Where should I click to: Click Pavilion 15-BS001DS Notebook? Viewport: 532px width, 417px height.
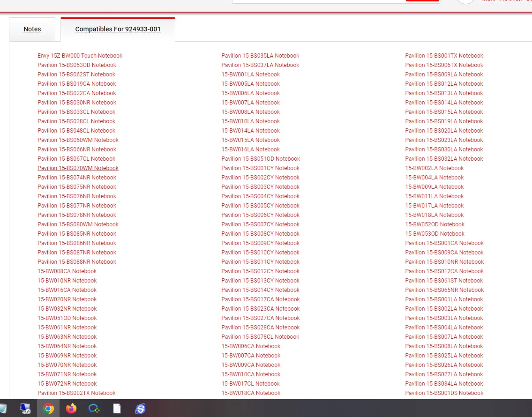[444, 393]
